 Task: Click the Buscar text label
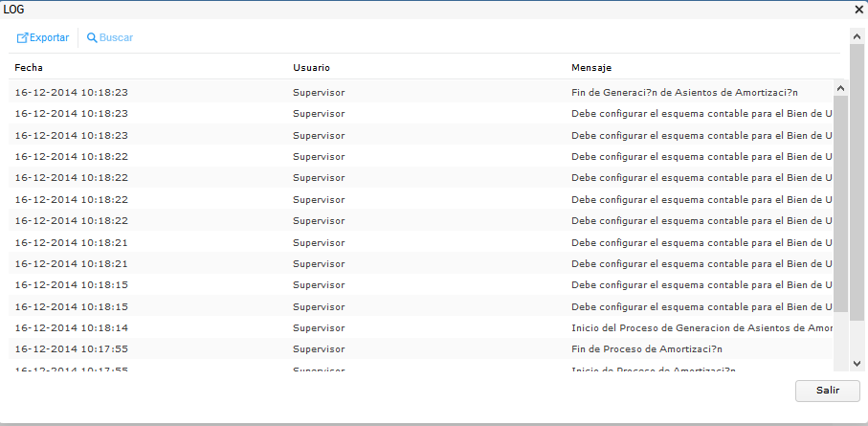(116, 38)
